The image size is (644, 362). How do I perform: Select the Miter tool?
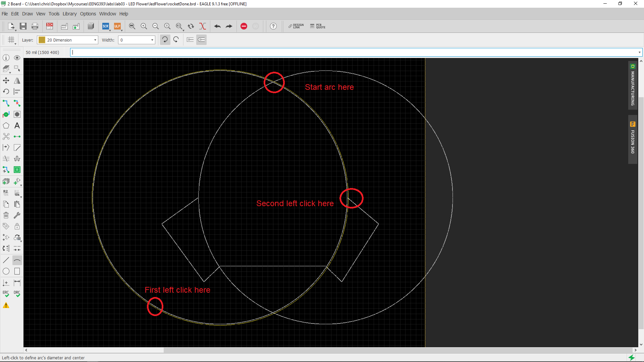[x=17, y=147]
